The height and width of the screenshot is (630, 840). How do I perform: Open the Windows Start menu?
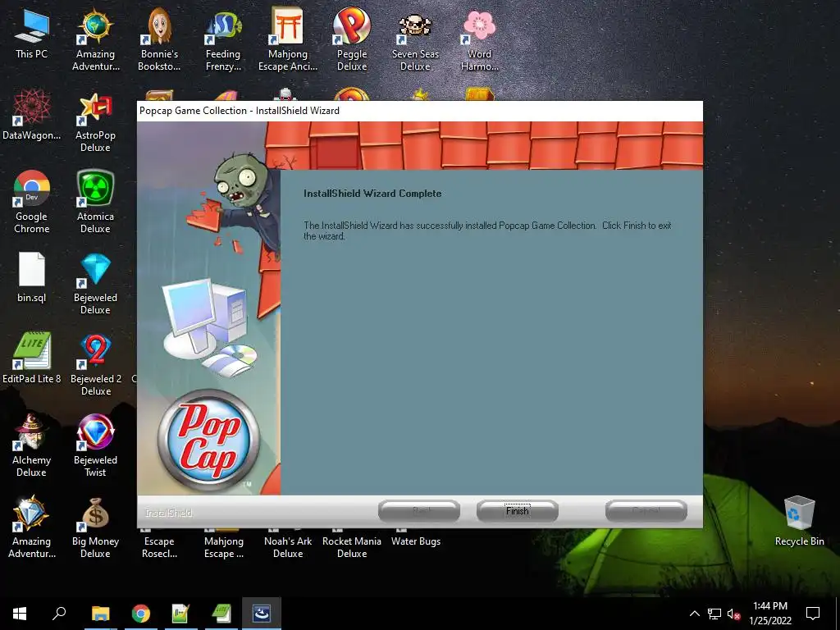point(20,614)
